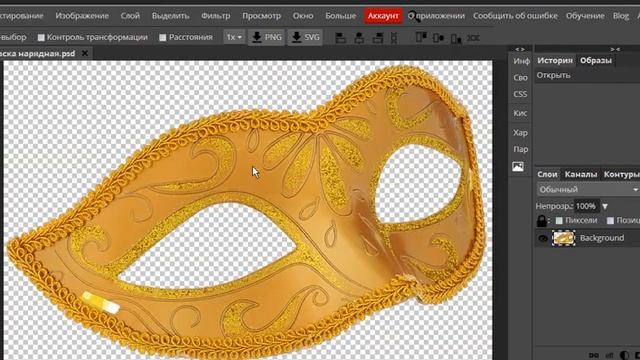Image resolution: width=640 pixels, height=360 pixels.
Task: Click the layer effects 'eff' icon
Action: [609, 356]
